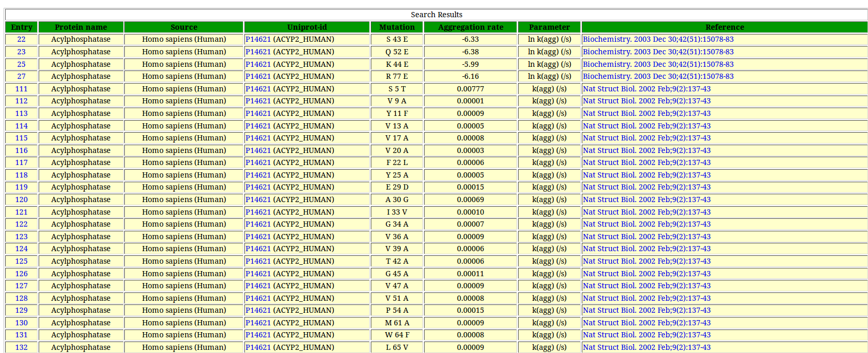Open entry 129 link
The height and width of the screenshot is (353, 868).
click(x=21, y=310)
